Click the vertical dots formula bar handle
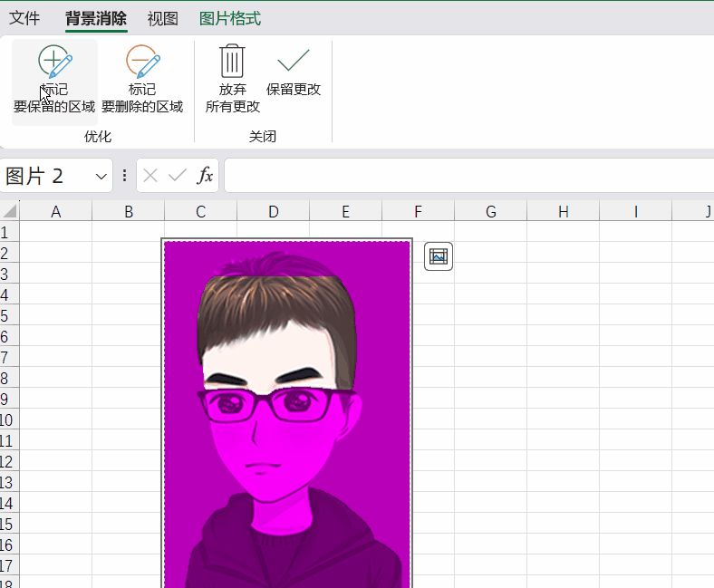 pos(124,176)
